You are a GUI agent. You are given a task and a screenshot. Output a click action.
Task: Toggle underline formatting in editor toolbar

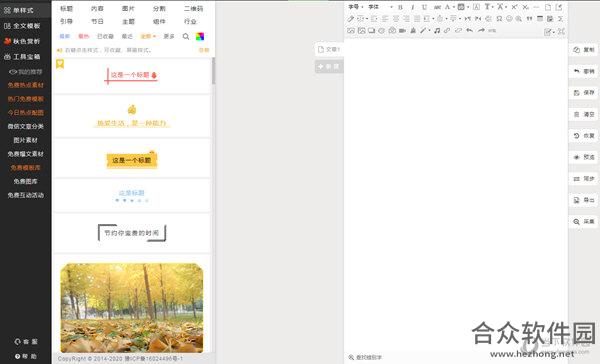424,7
